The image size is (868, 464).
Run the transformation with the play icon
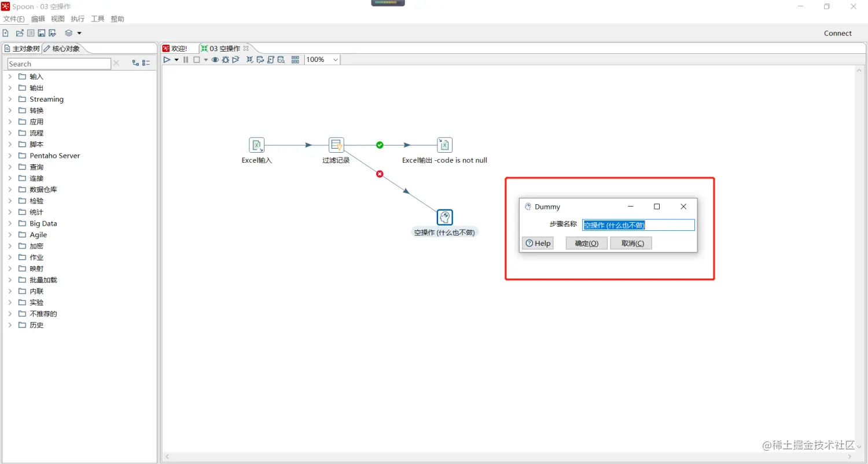[x=167, y=60]
